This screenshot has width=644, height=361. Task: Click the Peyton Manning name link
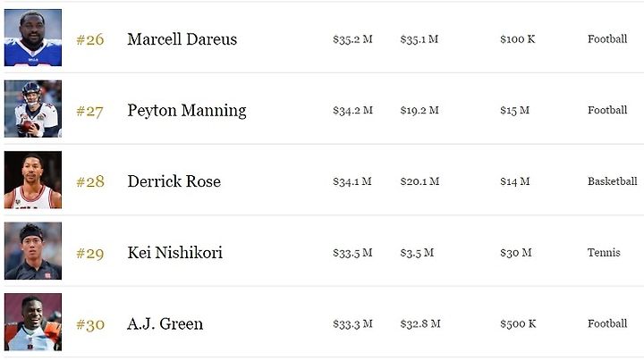[187, 111]
